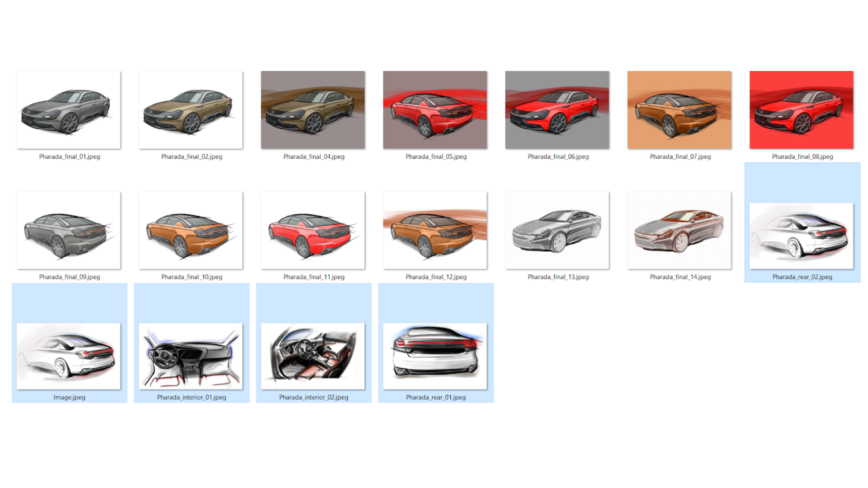Choose the orange Pharada_final_07.jpeg file
The height and width of the screenshot is (488, 868).
pyautogui.click(x=679, y=110)
